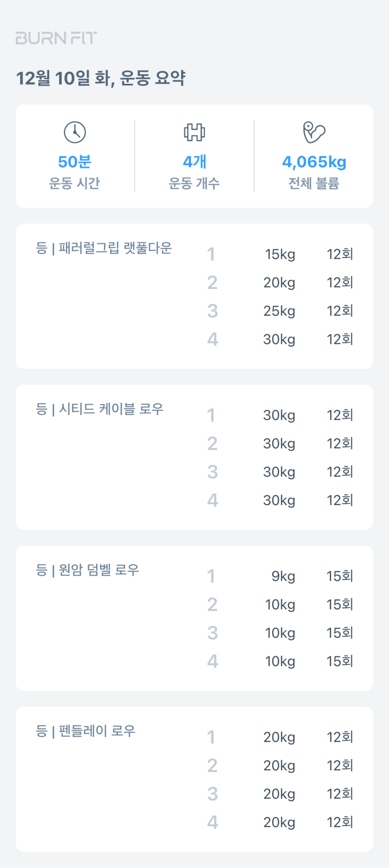Select the 9kg weight in 원암 덤벨 로우
This screenshot has height=868, width=389.
(283, 576)
